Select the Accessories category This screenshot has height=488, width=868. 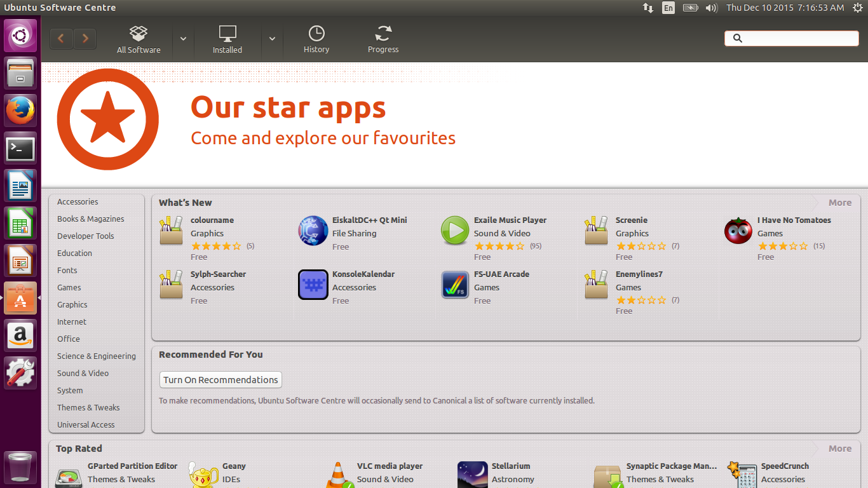[x=78, y=201]
